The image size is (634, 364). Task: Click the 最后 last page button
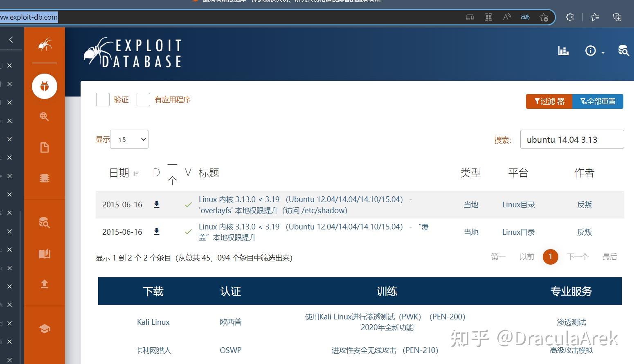tap(610, 257)
